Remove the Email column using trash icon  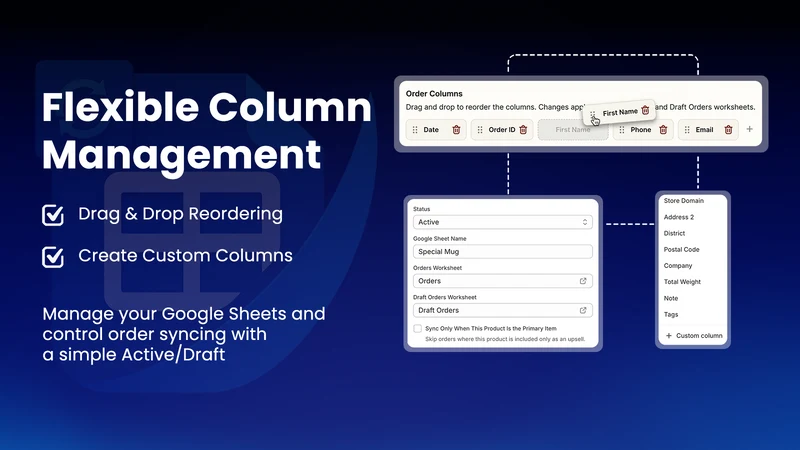click(x=729, y=130)
